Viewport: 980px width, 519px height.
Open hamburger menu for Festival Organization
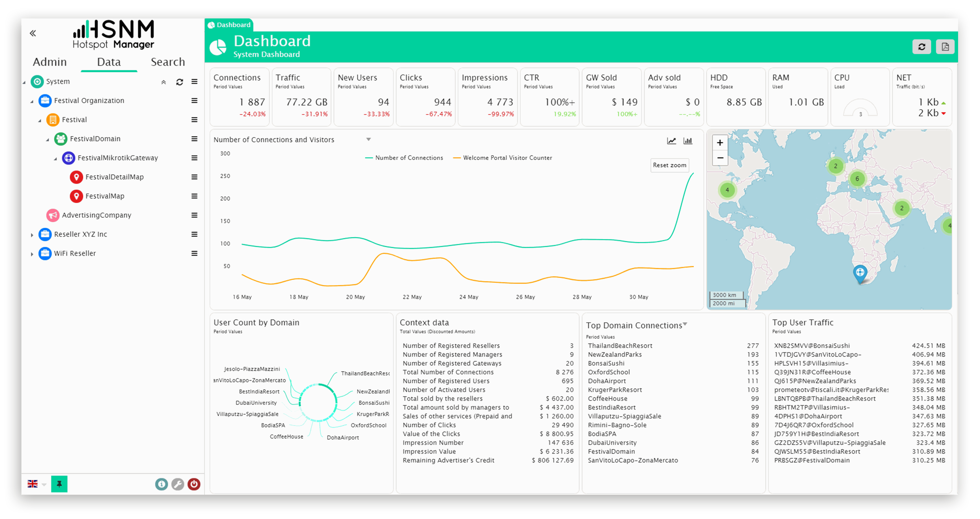coord(194,101)
